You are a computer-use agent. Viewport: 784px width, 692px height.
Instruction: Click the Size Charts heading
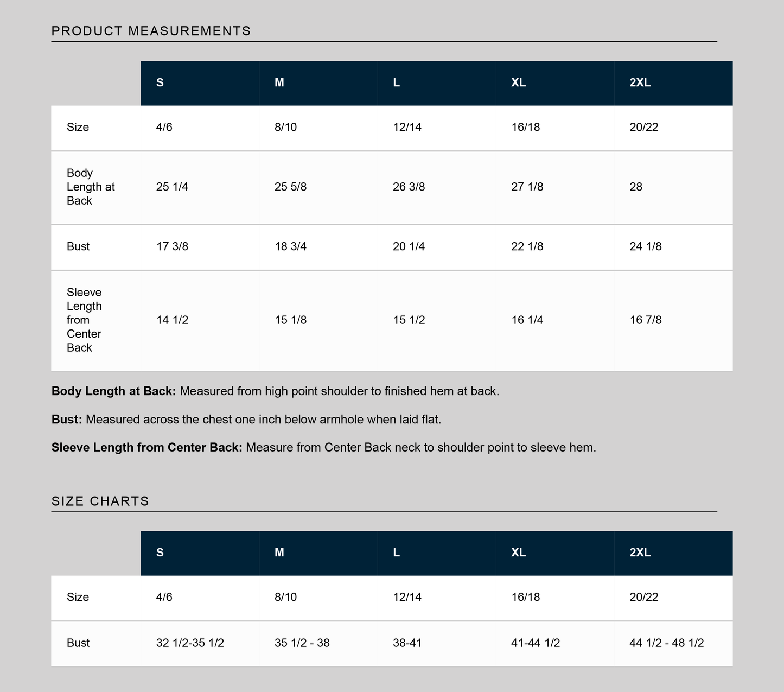[100, 501]
